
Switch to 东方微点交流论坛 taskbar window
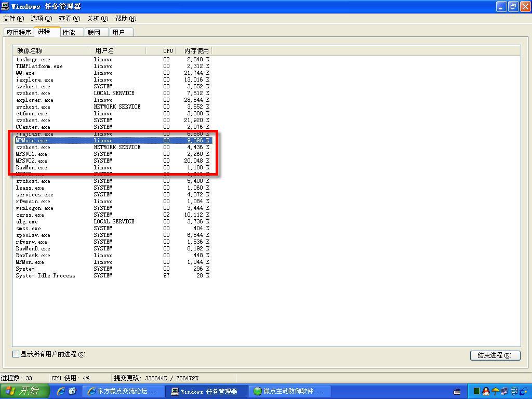[x=123, y=392]
